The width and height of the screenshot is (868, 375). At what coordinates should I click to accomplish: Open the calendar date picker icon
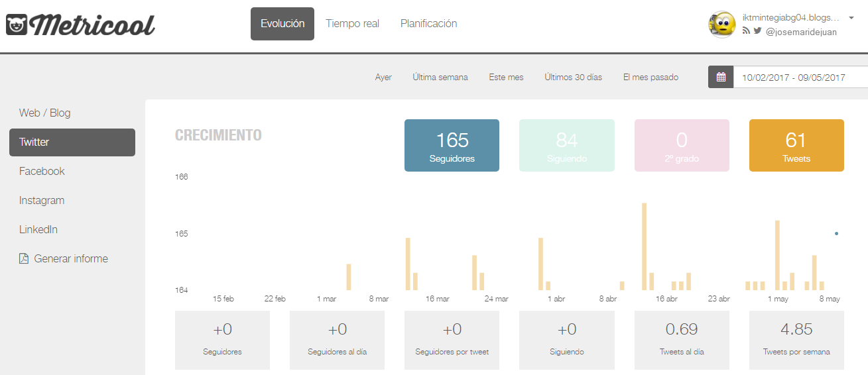tap(721, 77)
